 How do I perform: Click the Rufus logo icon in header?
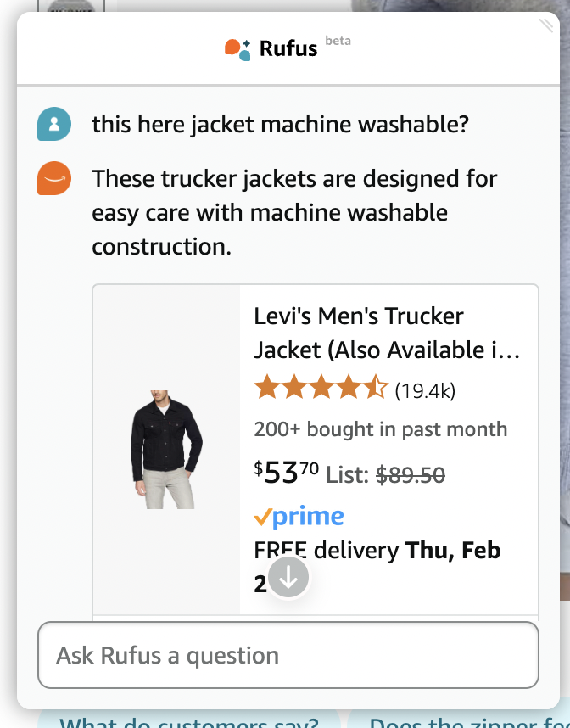[x=237, y=49]
